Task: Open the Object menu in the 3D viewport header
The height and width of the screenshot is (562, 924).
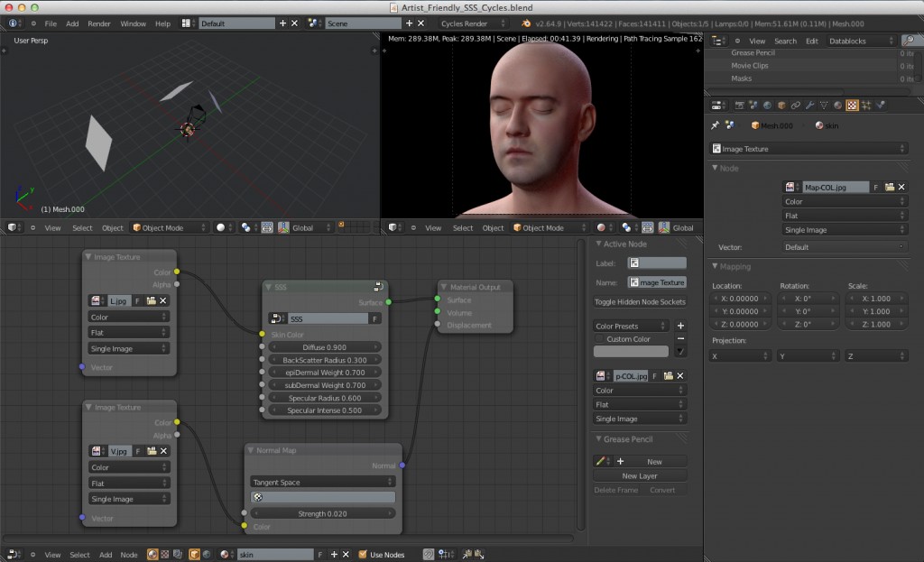Action: (112, 227)
